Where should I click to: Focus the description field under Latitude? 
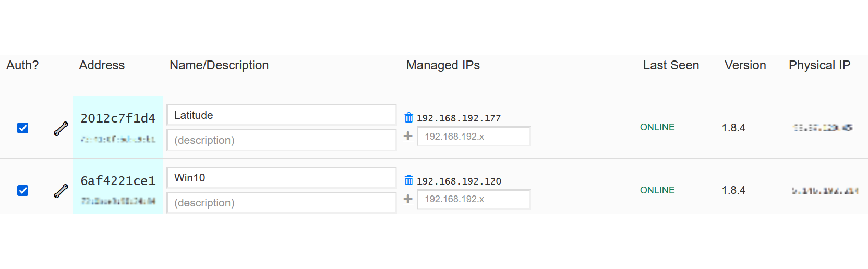pos(281,140)
